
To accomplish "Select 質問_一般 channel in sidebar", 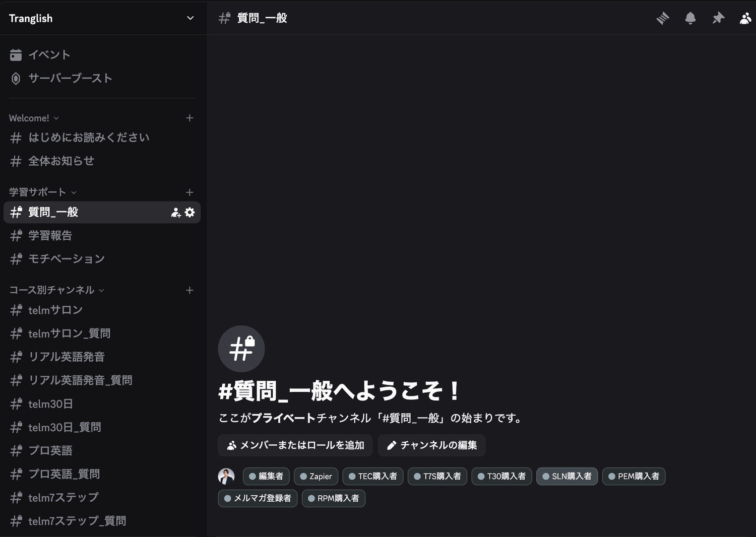I will [x=102, y=212].
